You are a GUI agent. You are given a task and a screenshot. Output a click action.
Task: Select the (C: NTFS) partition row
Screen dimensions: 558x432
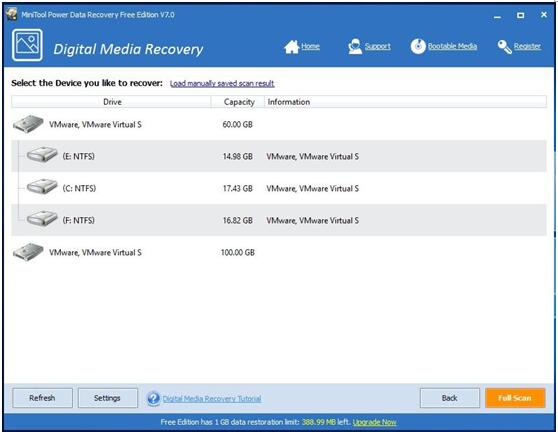coord(279,188)
